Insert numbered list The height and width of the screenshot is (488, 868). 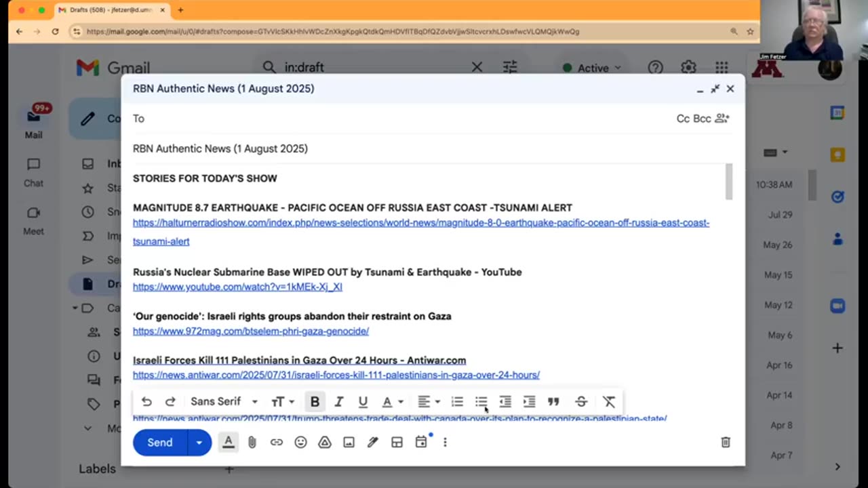(x=457, y=402)
